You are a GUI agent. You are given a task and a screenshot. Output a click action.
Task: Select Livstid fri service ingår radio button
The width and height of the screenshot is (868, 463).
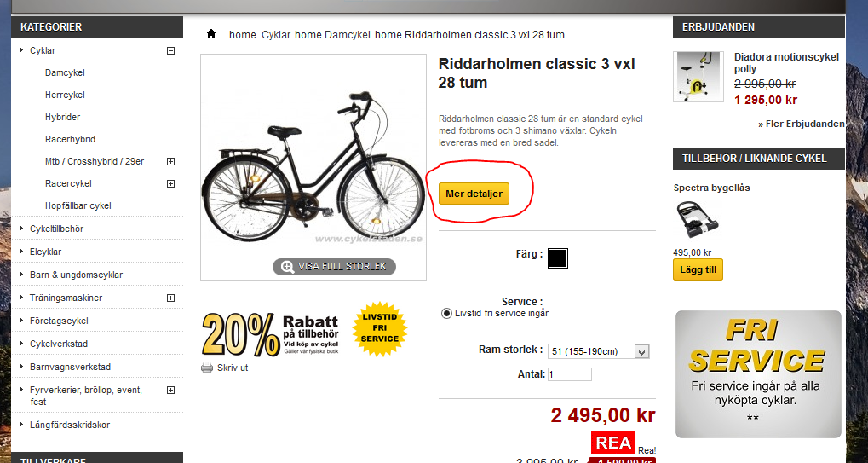pyautogui.click(x=446, y=314)
